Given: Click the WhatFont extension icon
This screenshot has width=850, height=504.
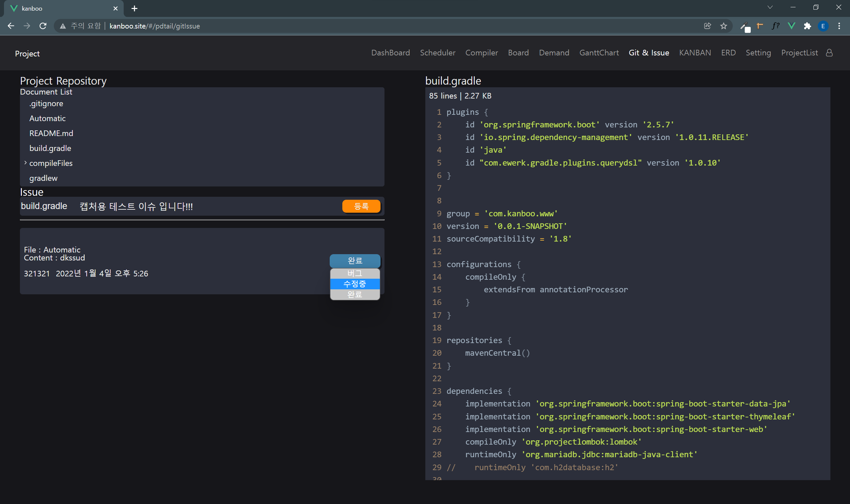Looking at the screenshot, I should point(775,26).
